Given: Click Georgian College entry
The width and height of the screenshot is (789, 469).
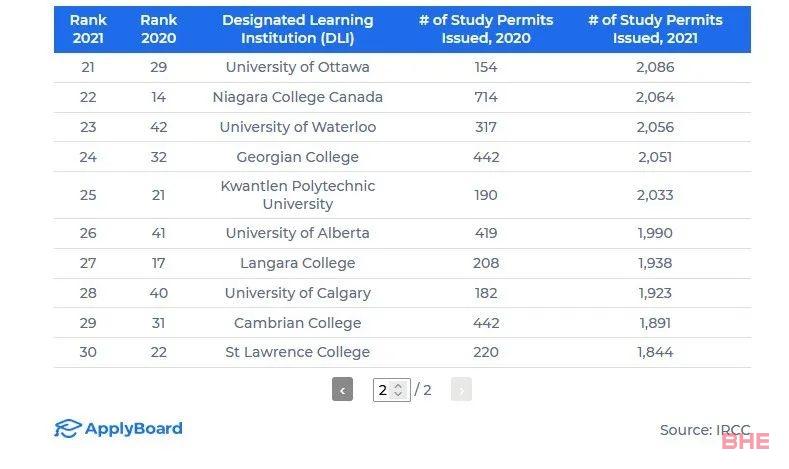Looking at the screenshot, I should (298, 157).
